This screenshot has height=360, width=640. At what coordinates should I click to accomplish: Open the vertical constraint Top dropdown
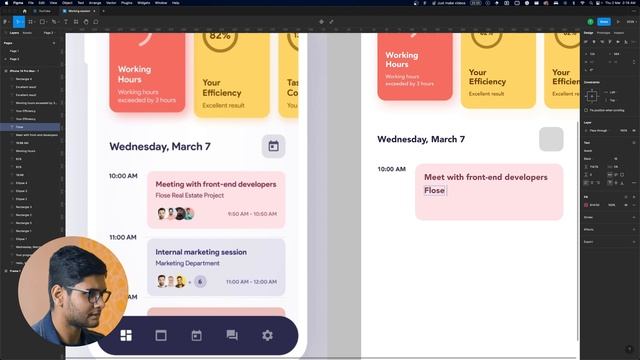point(613,100)
